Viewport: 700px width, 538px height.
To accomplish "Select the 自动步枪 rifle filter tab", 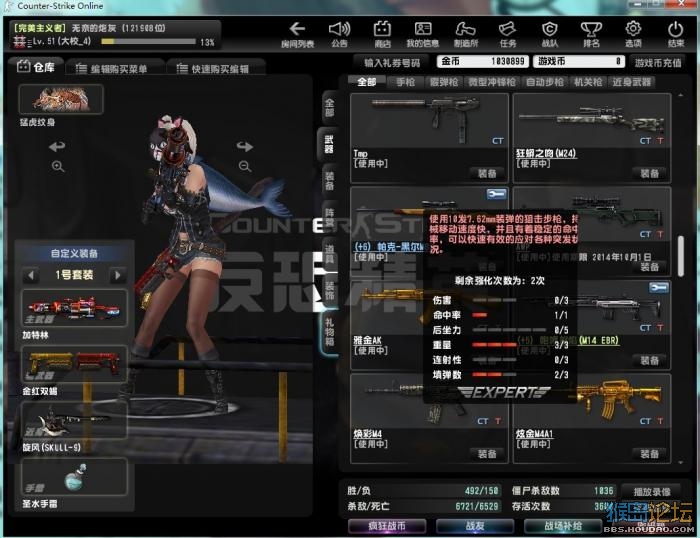I will click(x=545, y=82).
